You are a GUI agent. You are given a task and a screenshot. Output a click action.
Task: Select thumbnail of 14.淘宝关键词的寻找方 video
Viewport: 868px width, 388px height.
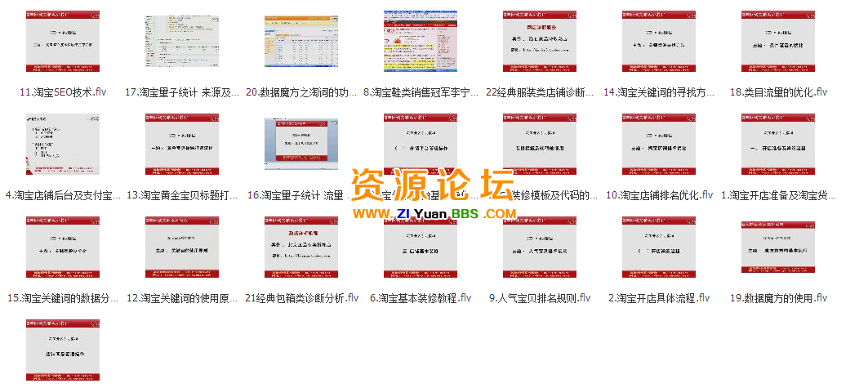(x=659, y=41)
